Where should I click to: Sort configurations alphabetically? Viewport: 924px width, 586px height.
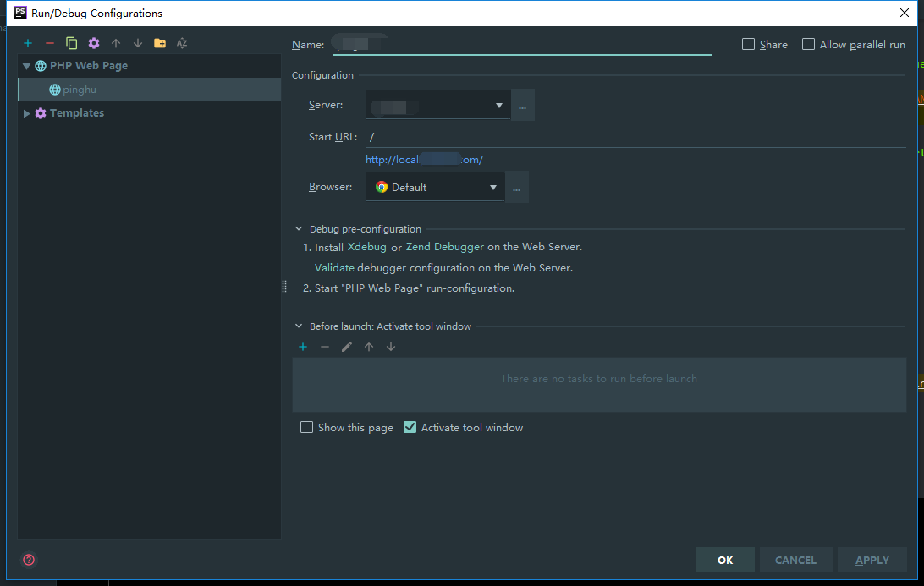tap(181, 43)
